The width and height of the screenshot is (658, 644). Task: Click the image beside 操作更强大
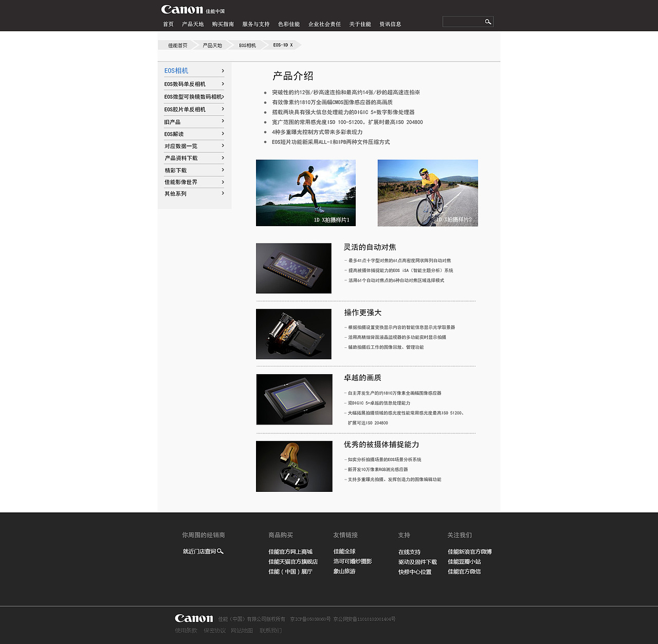point(294,334)
